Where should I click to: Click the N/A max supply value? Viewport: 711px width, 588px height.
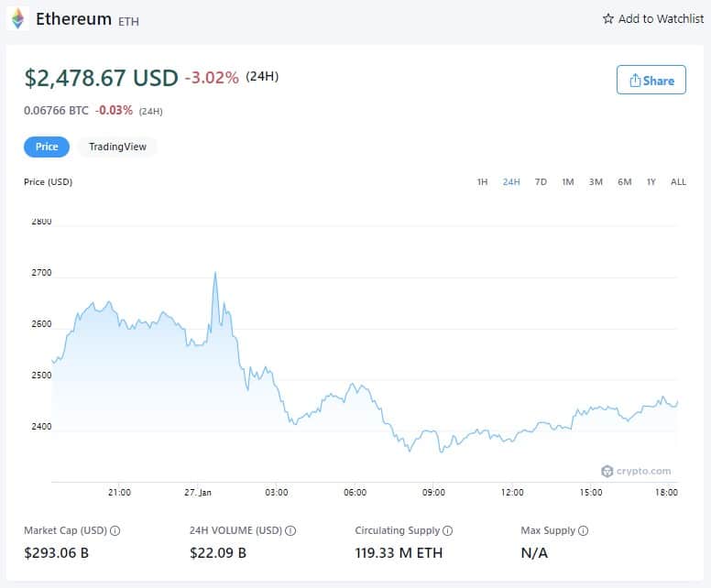tap(534, 552)
